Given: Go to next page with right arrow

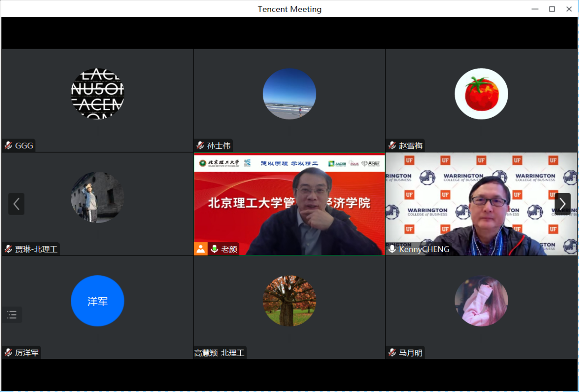Looking at the screenshot, I should tap(562, 204).
